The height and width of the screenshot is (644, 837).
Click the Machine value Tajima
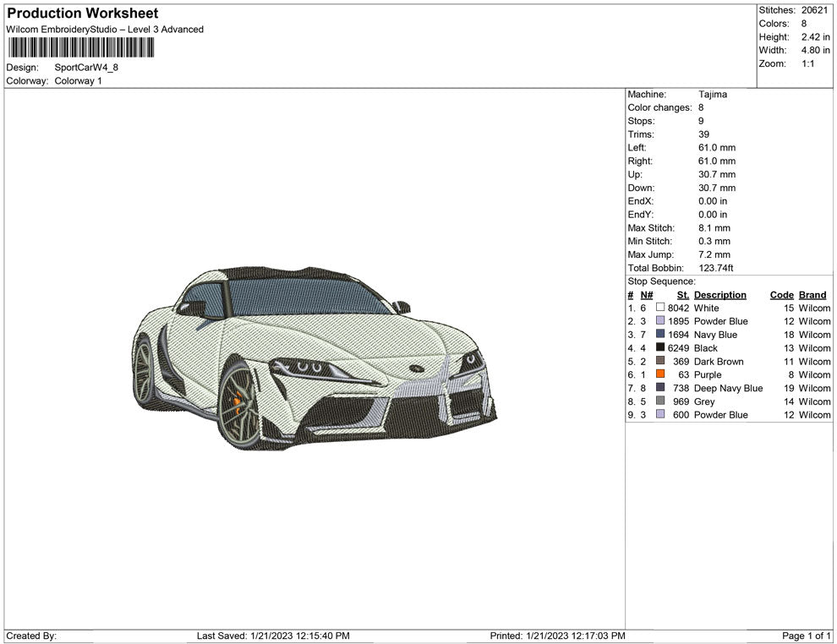(713, 95)
